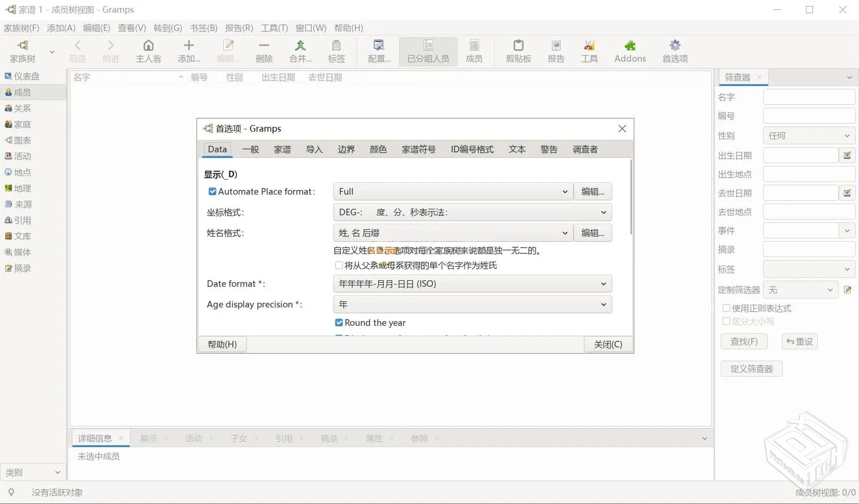
Task: Enable 使用正则表达式 checkbox in filter
Action: (726, 308)
